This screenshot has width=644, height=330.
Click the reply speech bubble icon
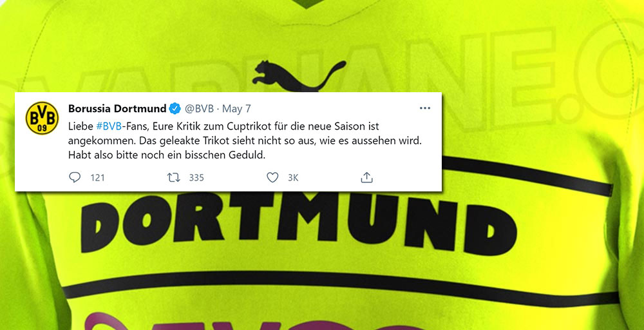(x=74, y=177)
